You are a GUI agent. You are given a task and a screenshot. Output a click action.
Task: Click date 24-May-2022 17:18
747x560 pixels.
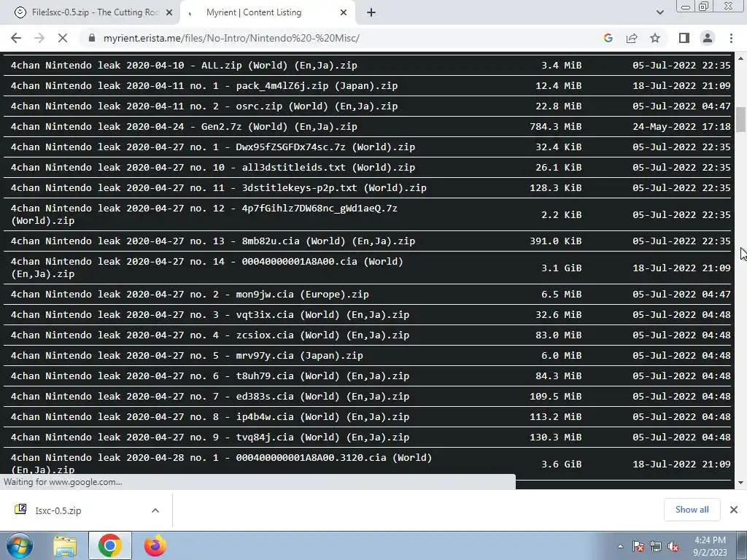(681, 127)
